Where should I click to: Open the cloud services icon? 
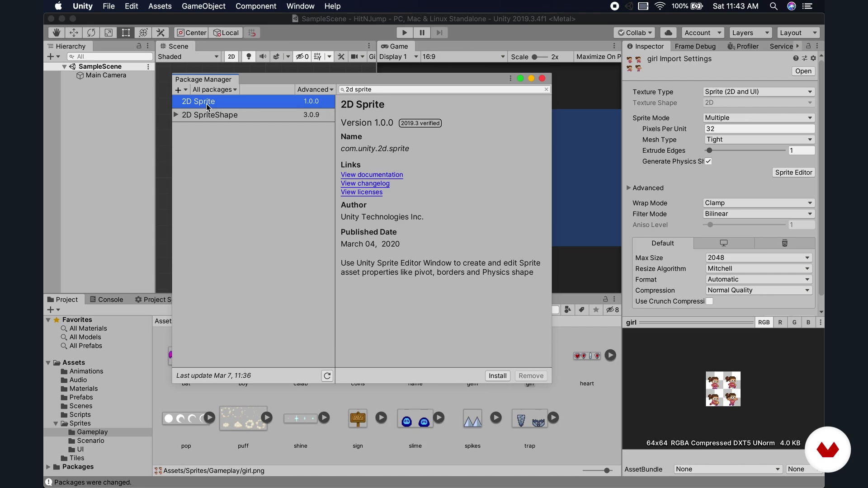(668, 33)
